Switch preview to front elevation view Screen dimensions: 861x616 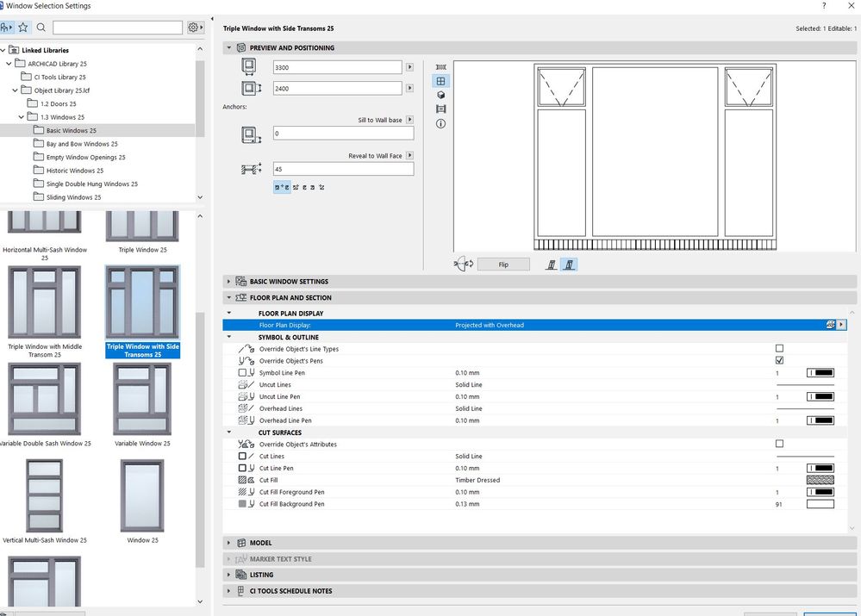[x=441, y=81]
